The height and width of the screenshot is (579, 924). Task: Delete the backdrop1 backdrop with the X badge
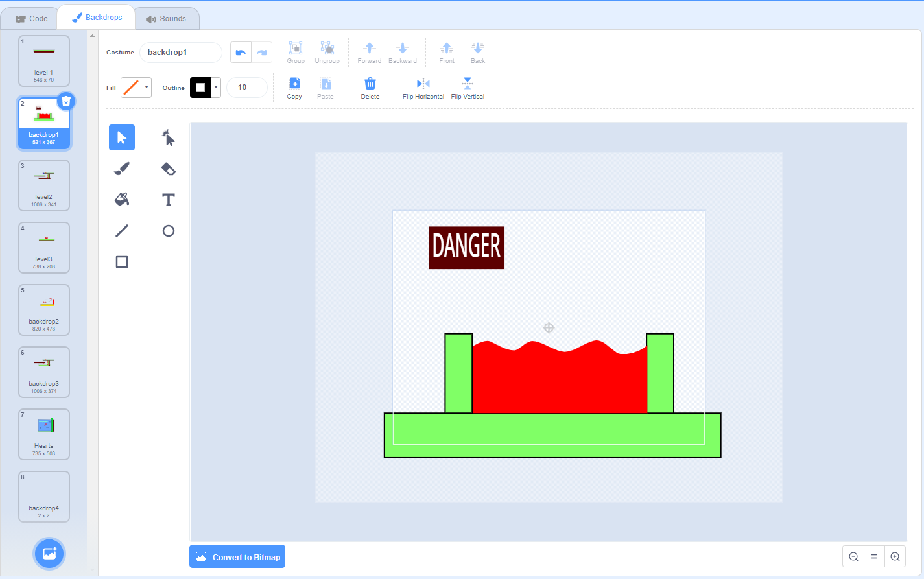(x=66, y=102)
